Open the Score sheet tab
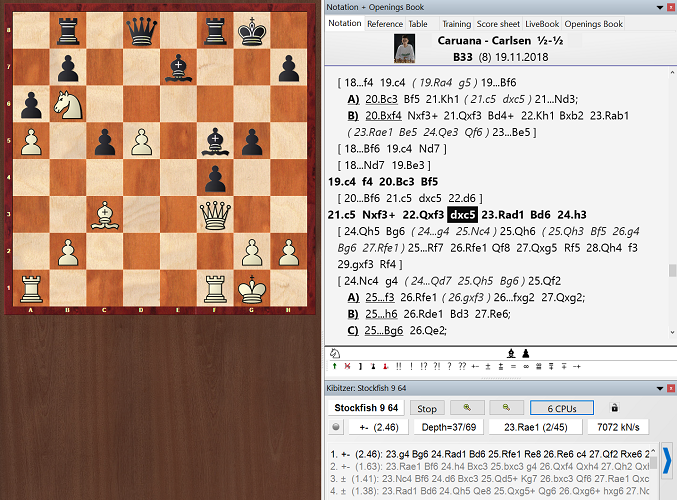Image resolution: width=677 pixels, height=500 pixels. pos(498,24)
